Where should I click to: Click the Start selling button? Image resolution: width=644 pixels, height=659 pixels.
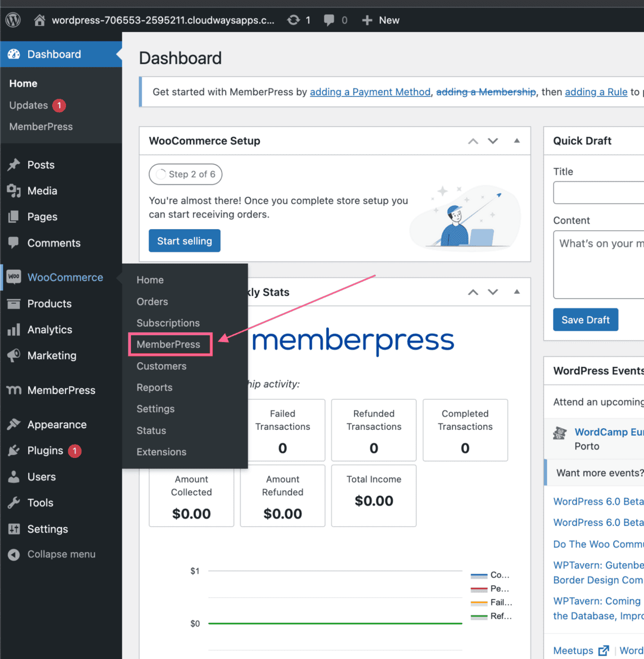tap(185, 241)
